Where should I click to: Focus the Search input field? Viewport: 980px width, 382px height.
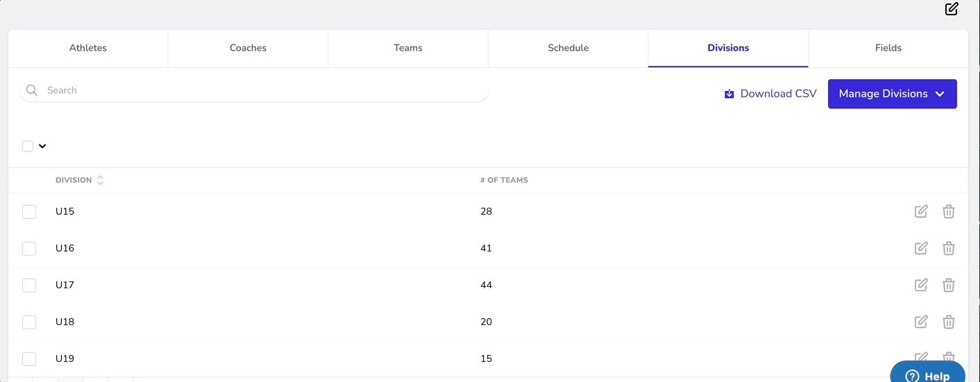pyautogui.click(x=264, y=90)
